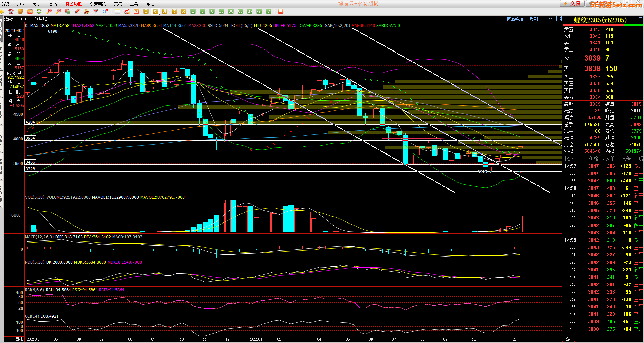Open the 新 news notification icon
Screen dimensions: 644x343
pos(105,11)
